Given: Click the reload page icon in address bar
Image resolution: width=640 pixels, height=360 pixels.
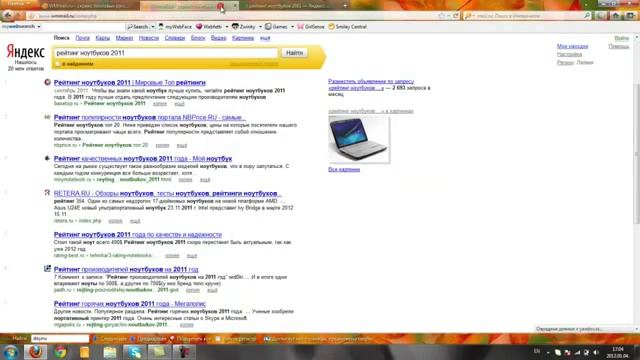Looking at the screenshot, I should pos(456,16).
